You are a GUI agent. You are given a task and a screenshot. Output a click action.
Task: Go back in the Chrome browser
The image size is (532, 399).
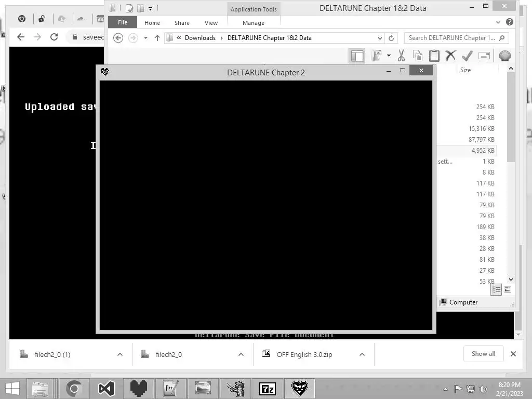tap(21, 37)
